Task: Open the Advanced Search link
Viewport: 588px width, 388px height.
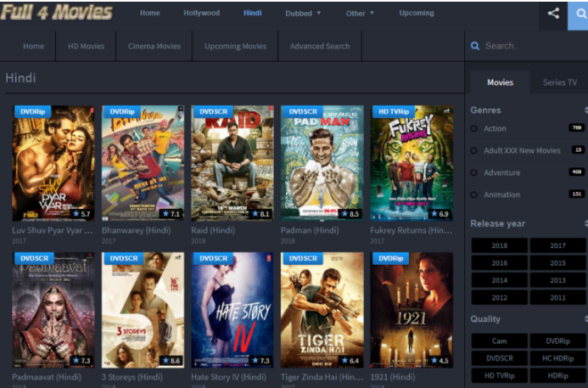Action: click(x=319, y=46)
